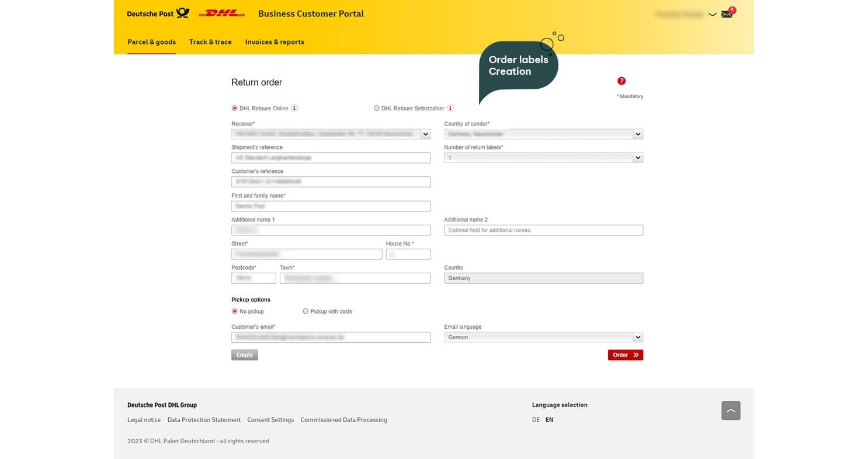
Task: Switch to Invoices & reports tab
Action: pos(275,42)
